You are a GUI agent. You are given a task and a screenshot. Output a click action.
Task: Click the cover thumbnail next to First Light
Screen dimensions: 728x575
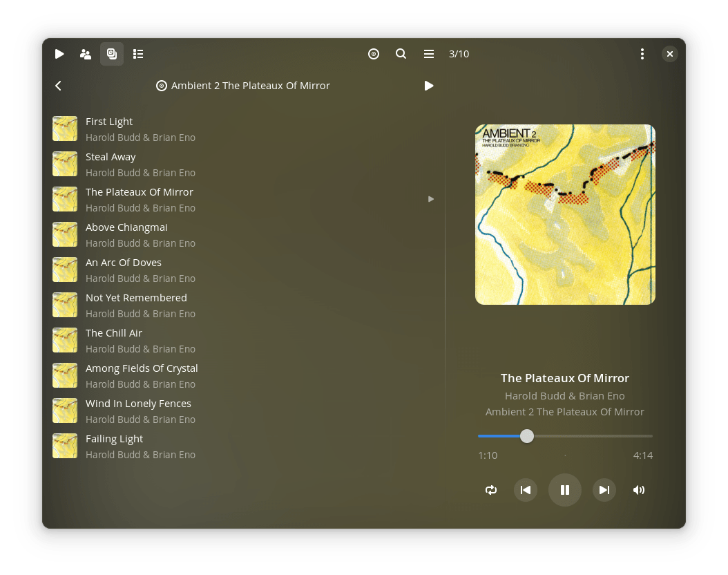coord(65,129)
